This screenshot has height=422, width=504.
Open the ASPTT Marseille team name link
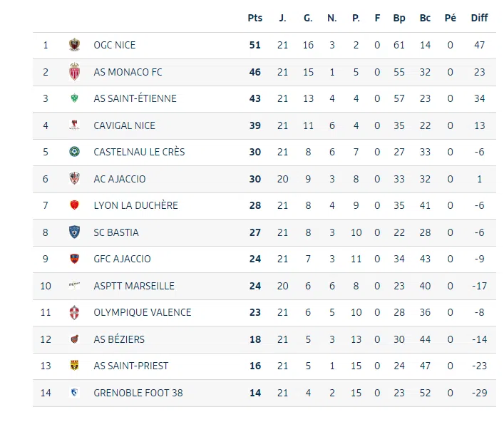pos(134,286)
